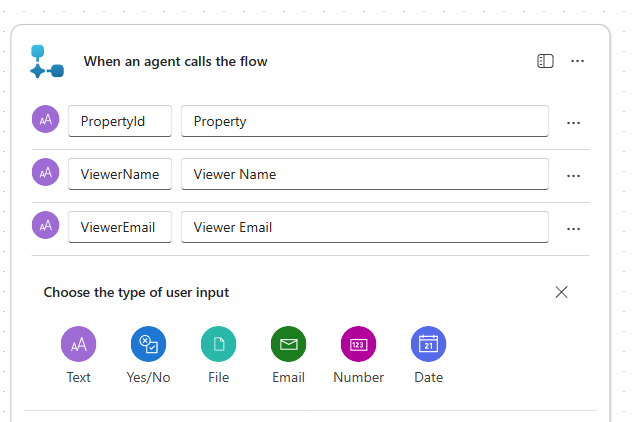Click the 'Number' label text
Screen dimensions: 635x422
[359, 377]
